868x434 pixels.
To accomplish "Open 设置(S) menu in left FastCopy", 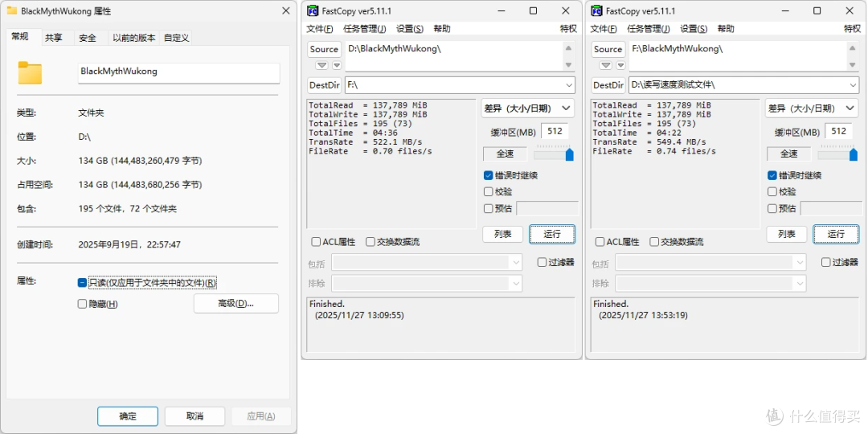I will point(410,29).
